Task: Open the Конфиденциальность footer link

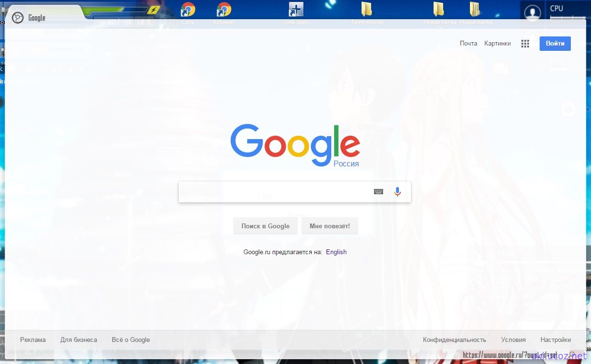Action: click(454, 340)
